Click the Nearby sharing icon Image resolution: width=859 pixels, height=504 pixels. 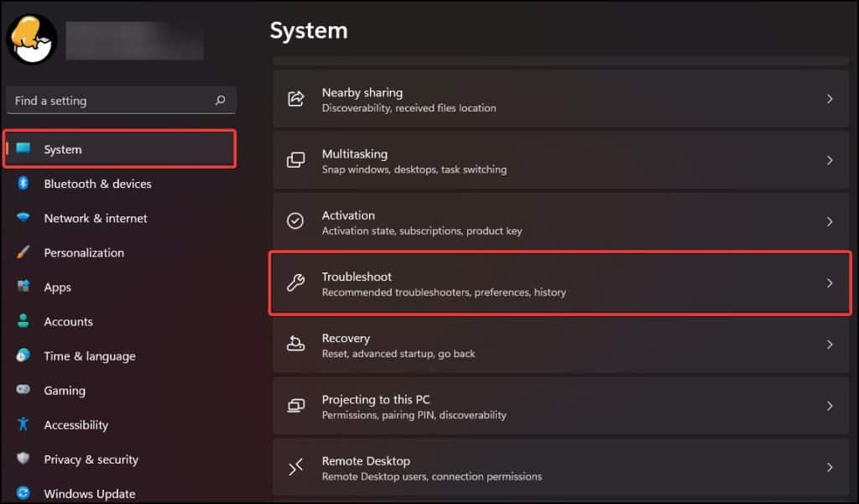tap(294, 98)
